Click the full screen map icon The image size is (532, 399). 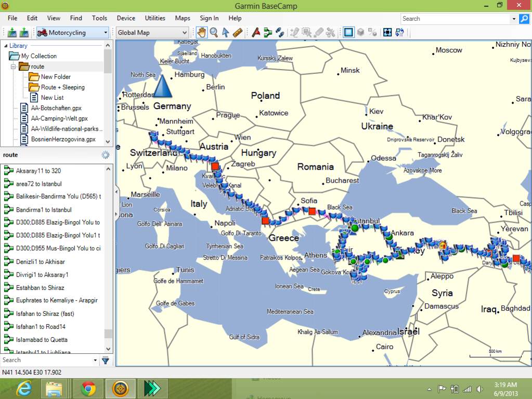(387, 33)
